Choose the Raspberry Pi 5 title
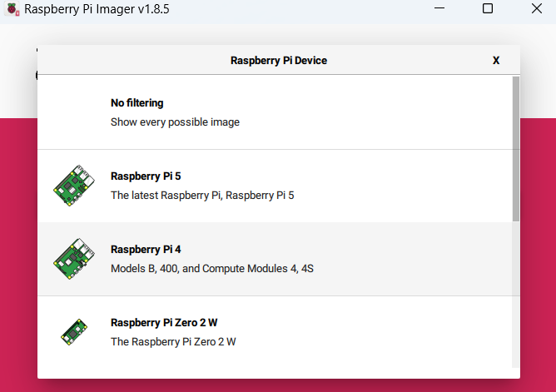Image resolution: width=556 pixels, height=392 pixels. click(145, 176)
